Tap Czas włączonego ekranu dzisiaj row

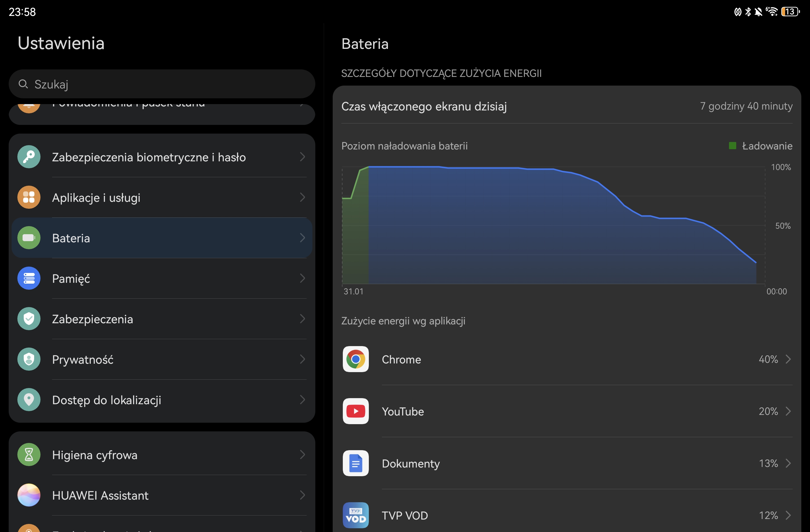[566, 106]
